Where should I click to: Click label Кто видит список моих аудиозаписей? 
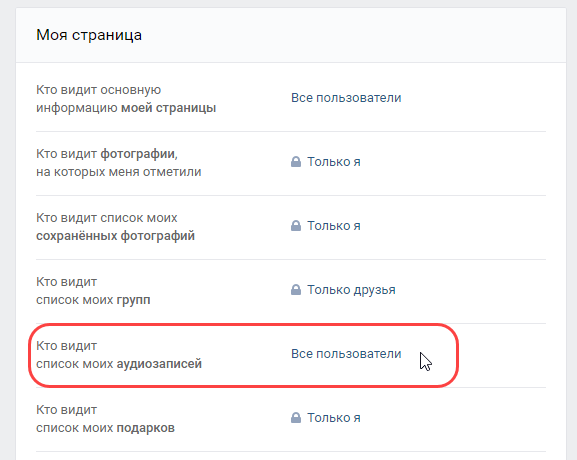119,355
